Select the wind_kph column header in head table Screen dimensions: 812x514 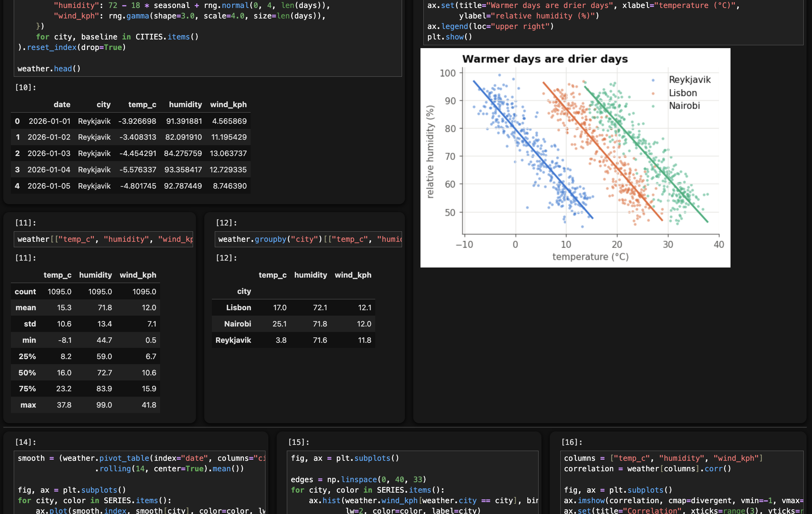pos(228,105)
